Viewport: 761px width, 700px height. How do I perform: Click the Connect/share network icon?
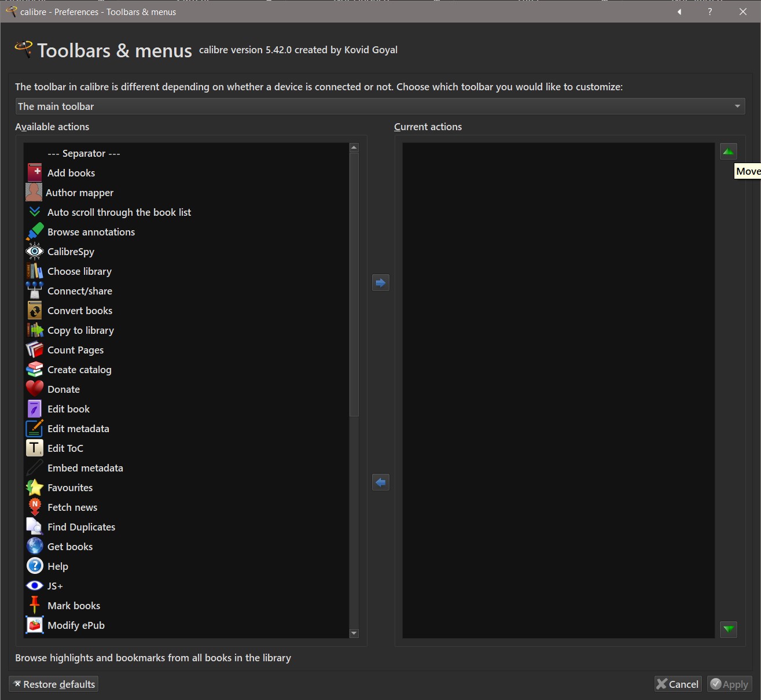pos(35,290)
